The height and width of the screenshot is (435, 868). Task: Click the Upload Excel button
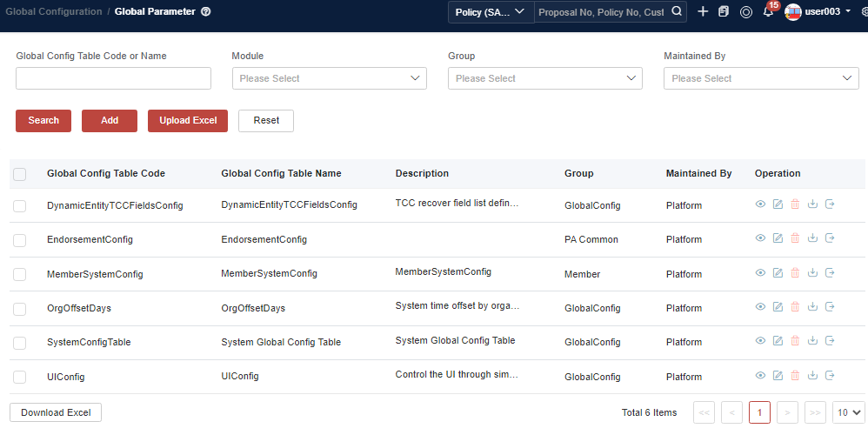(x=188, y=121)
